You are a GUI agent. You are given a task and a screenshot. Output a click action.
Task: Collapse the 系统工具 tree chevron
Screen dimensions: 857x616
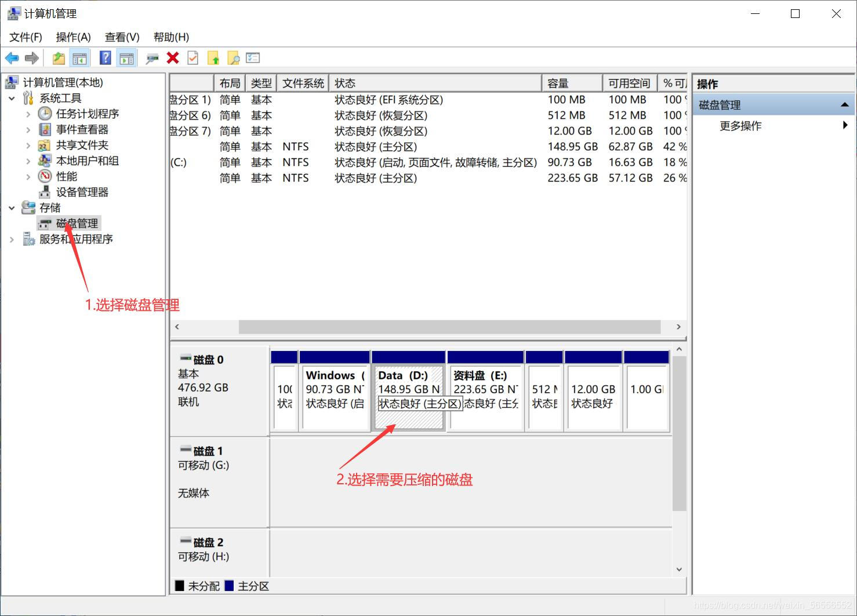point(12,98)
